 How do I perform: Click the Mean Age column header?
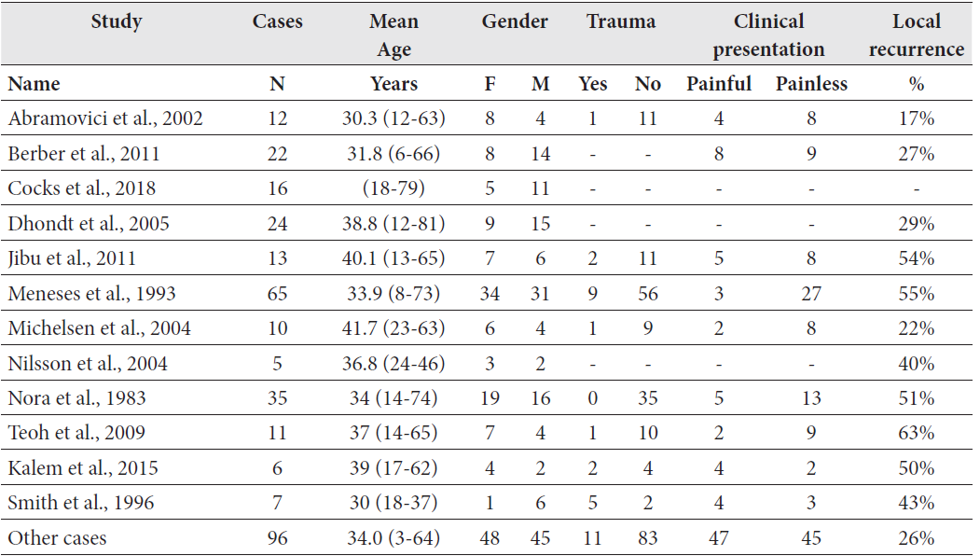click(393, 35)
